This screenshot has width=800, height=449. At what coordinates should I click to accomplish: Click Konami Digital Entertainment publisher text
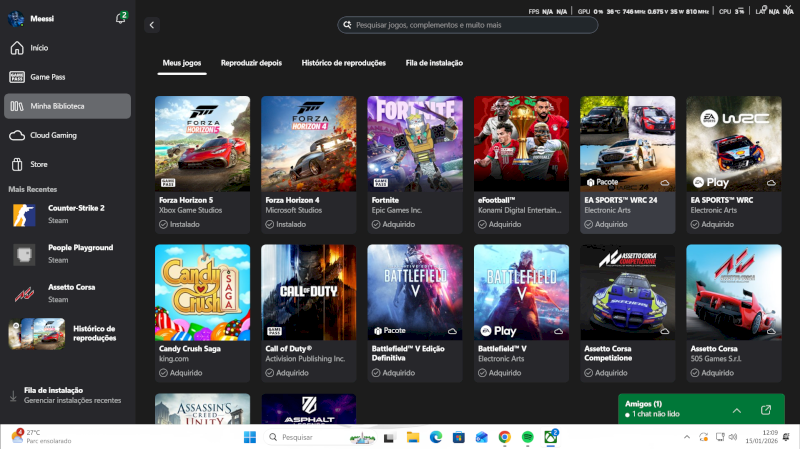coord(519,210)
